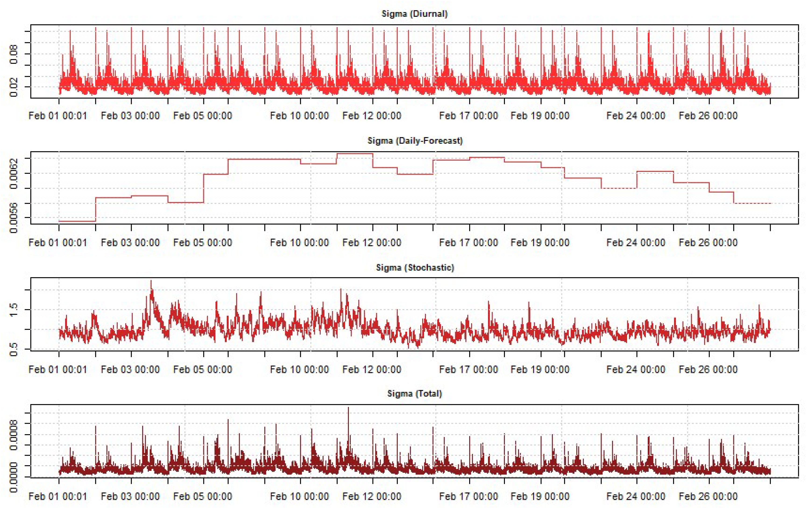The image size is (812, 508).
Task: Click Feb 24 00:00 label under Daily-Forecast chart
Action: click(x=636, y=243)
